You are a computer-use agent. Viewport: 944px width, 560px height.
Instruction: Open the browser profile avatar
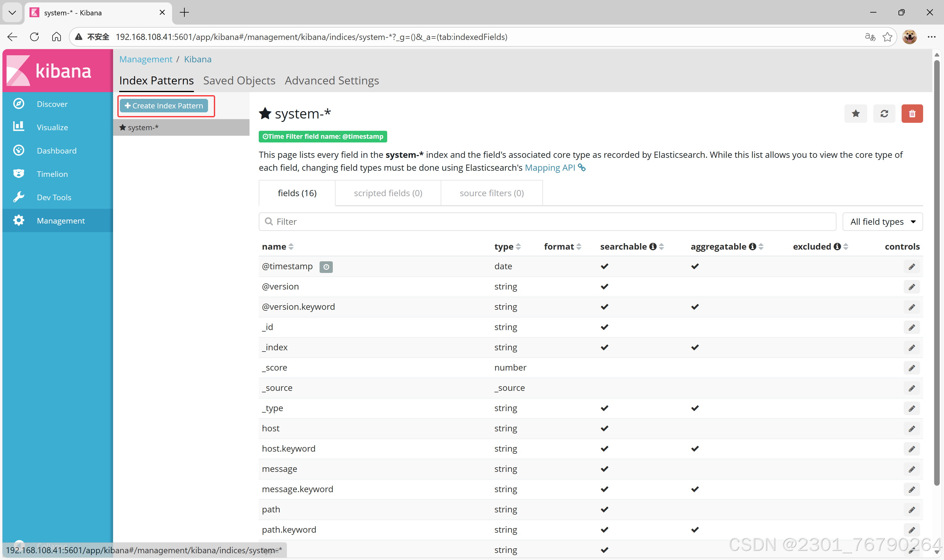[910, 37]
